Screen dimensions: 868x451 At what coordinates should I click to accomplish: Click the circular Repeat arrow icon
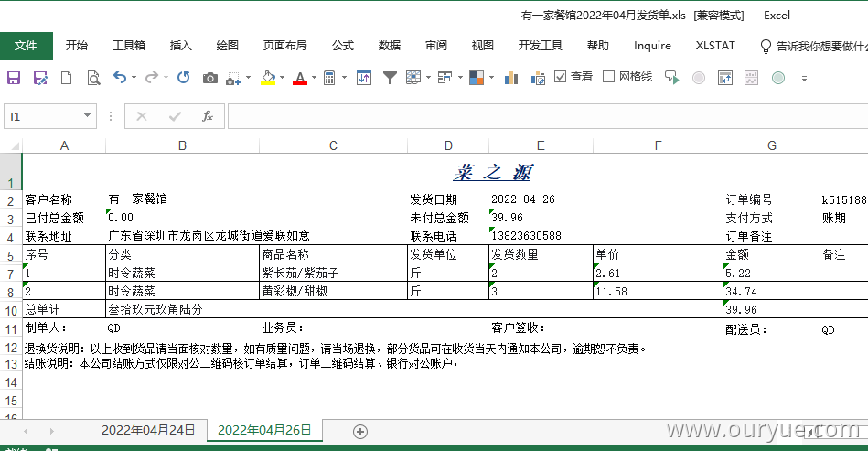[x=183, y=78]
